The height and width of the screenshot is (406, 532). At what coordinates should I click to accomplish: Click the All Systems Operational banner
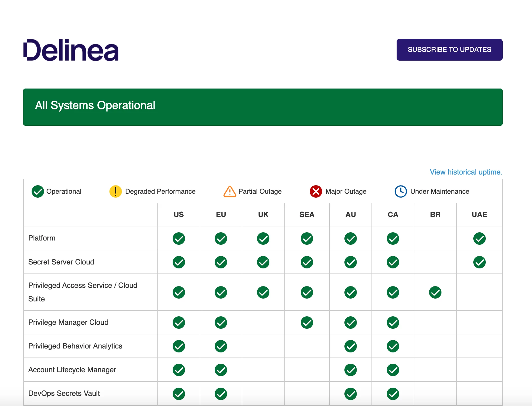263,107
